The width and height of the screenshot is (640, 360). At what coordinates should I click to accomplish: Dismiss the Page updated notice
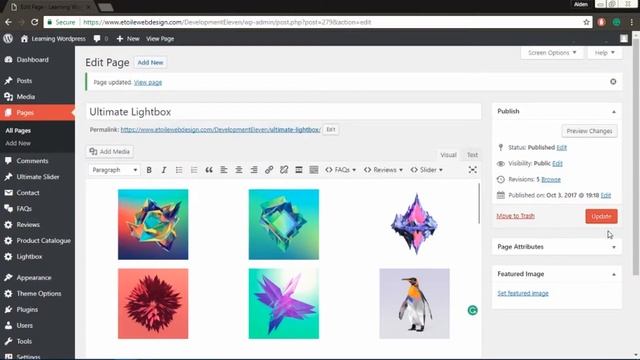click(613, 82)
